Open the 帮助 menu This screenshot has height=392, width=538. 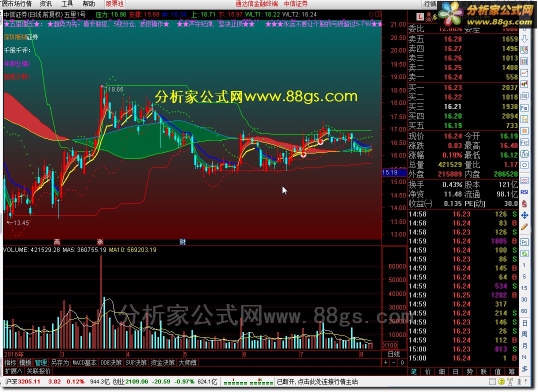(x=89, y=4)
